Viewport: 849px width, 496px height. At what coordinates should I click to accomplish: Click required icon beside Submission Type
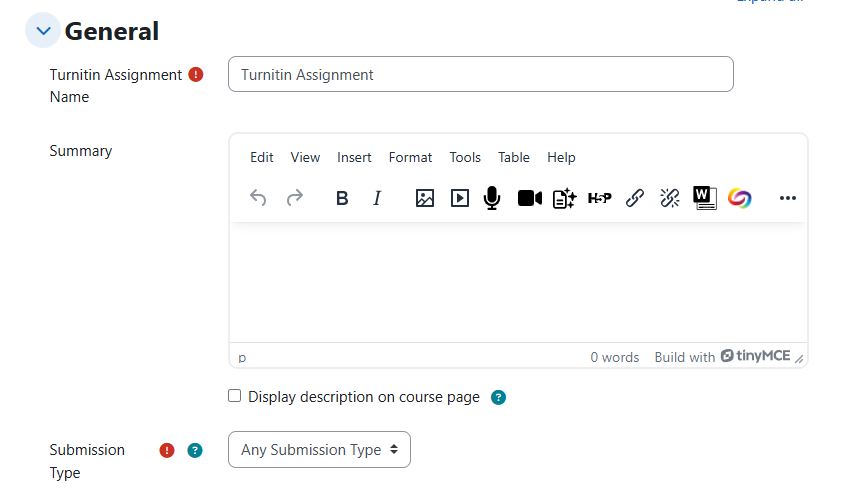point(167,450)
